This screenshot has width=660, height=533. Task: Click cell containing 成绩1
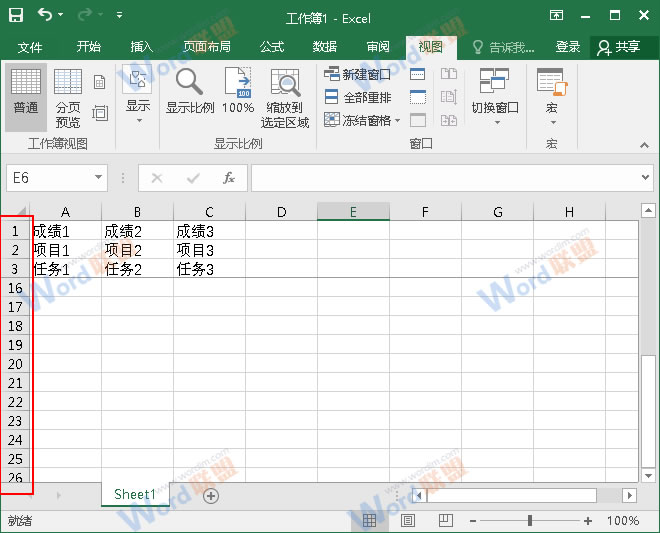point(66,231)
